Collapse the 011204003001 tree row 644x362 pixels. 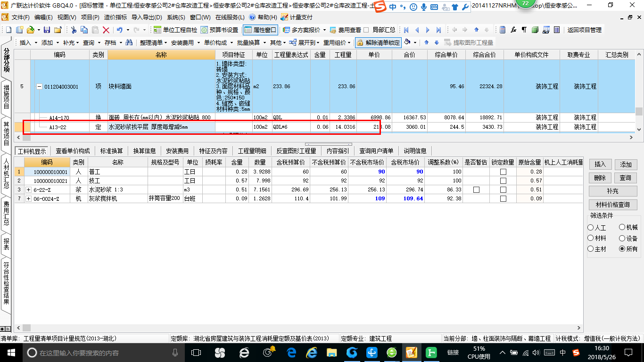[40, 87]
